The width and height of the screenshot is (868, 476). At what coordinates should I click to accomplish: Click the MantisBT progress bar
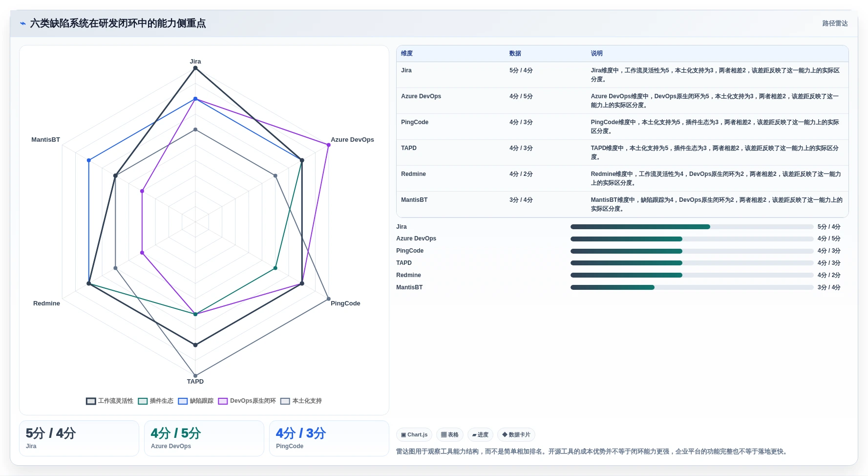pyautogui.click(x=692, y=287)
